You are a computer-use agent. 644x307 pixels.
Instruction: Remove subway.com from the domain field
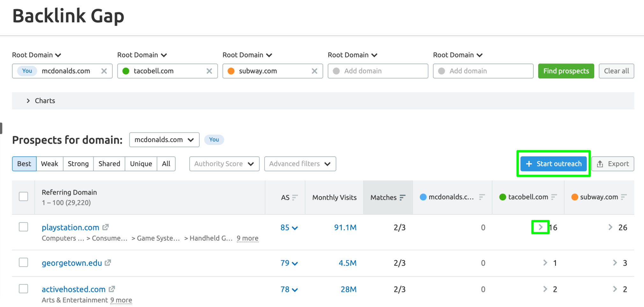[314, 71]
